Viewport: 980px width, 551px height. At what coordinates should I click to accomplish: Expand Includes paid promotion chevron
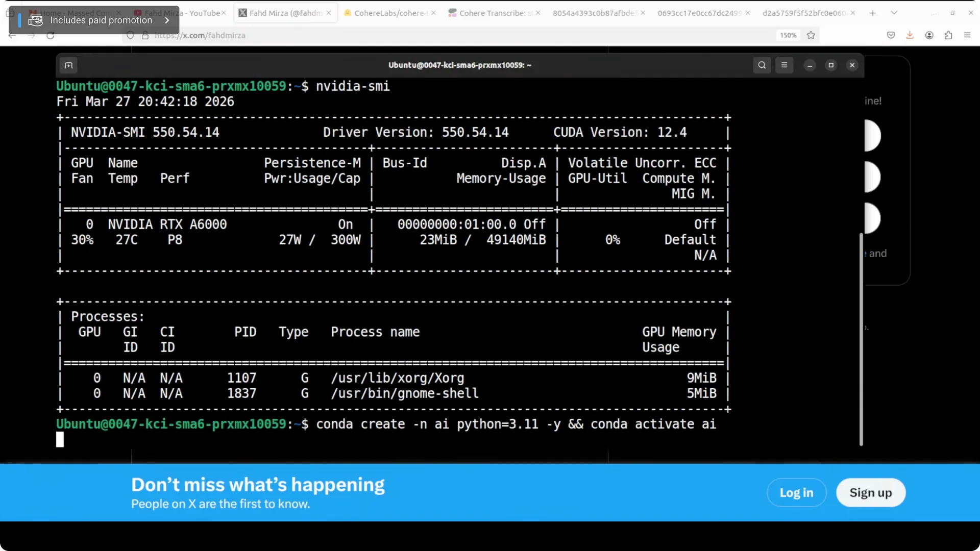(167, 20)
